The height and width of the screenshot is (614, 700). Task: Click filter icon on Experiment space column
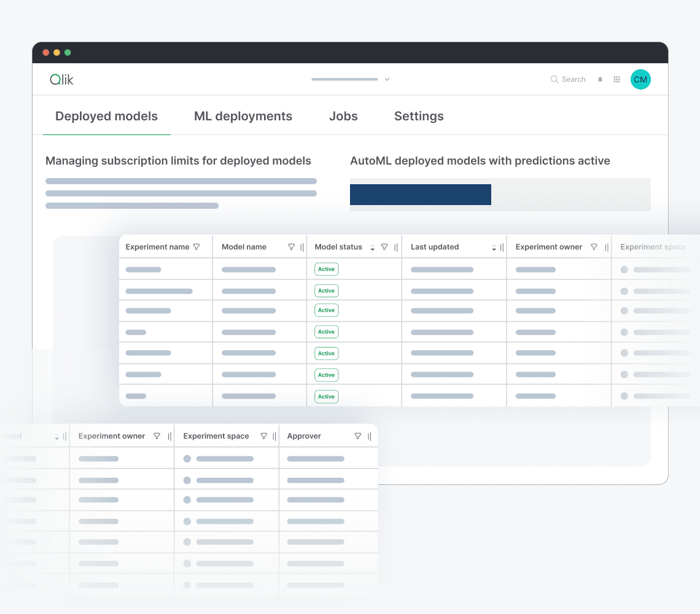click(263, 436)
